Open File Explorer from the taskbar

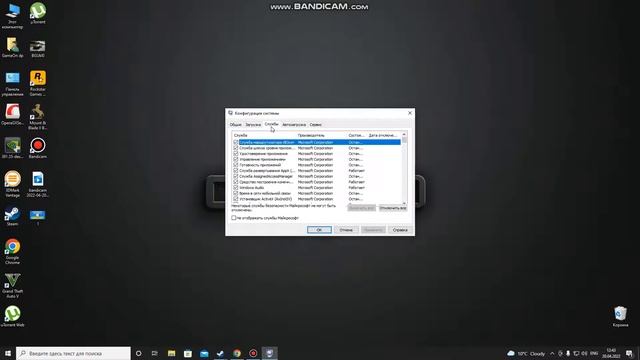pyautogui.click(x=171, y=353)
